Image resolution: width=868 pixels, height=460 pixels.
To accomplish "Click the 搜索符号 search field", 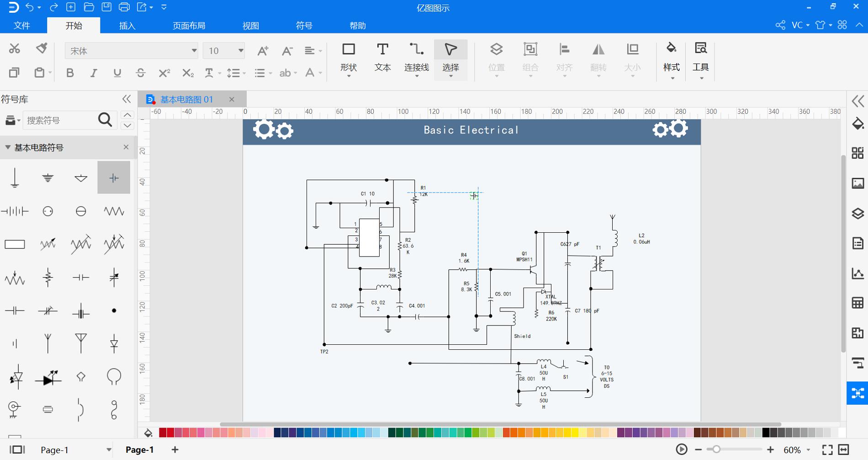I will click(59, 120).
